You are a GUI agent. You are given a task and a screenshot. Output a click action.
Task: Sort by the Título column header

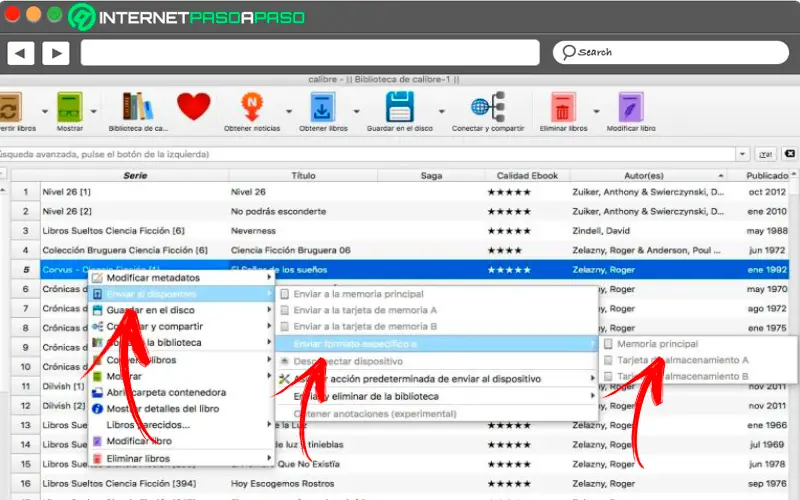[304, 176]
